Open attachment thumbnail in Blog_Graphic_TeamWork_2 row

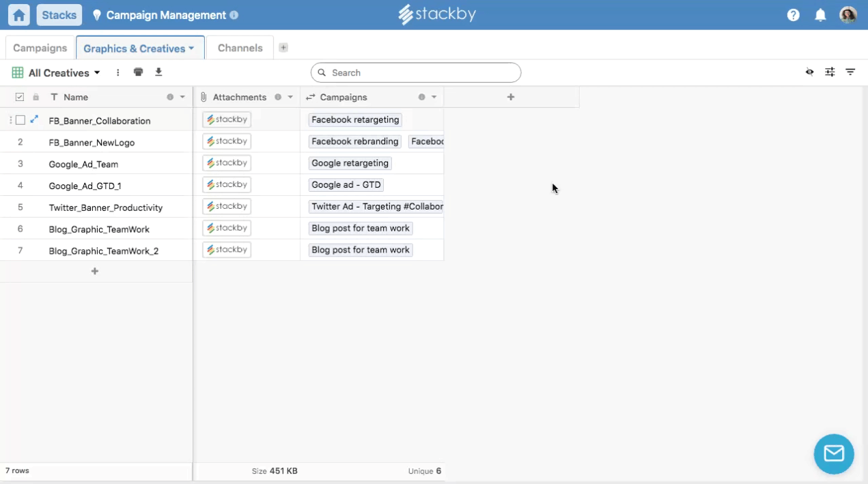227,250
